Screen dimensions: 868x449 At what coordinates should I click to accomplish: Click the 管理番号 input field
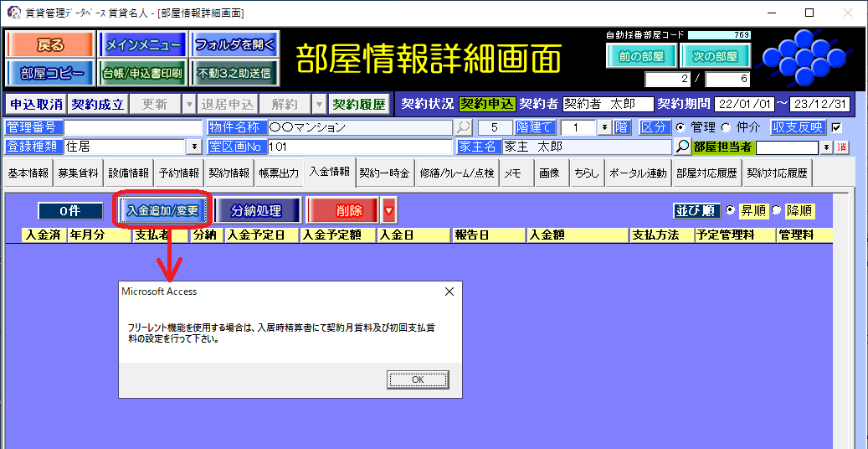(132, 128)
